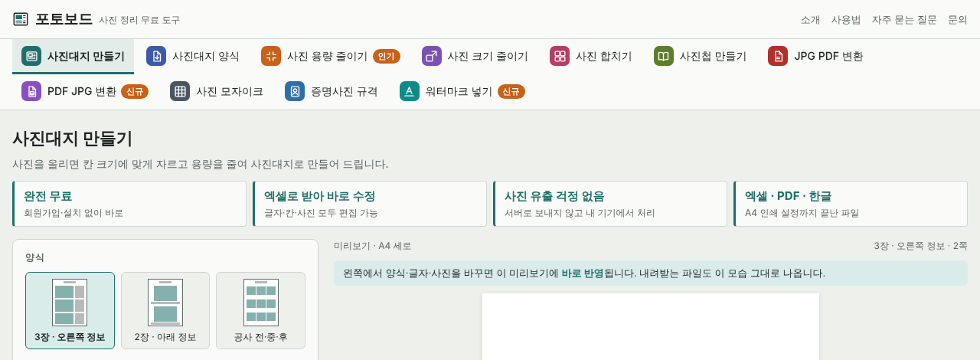Image resolution: width=980 pixels, height=360 pixels.
Task: Click the 인기 badge on 사진 용량 줄이기
Action: click(387, 56)
